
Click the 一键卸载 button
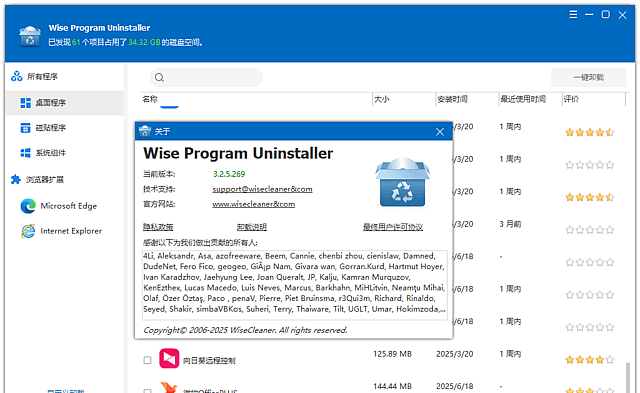[x=589, y=77]
